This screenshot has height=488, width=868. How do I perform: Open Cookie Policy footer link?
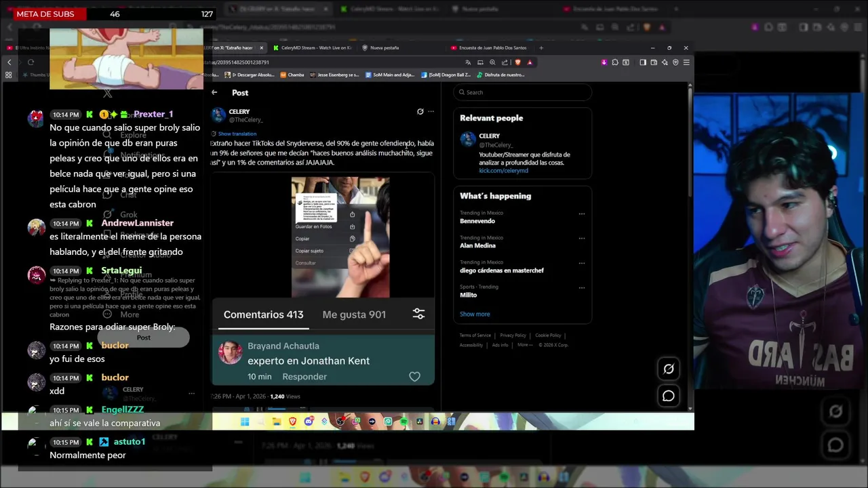(548, 335)
